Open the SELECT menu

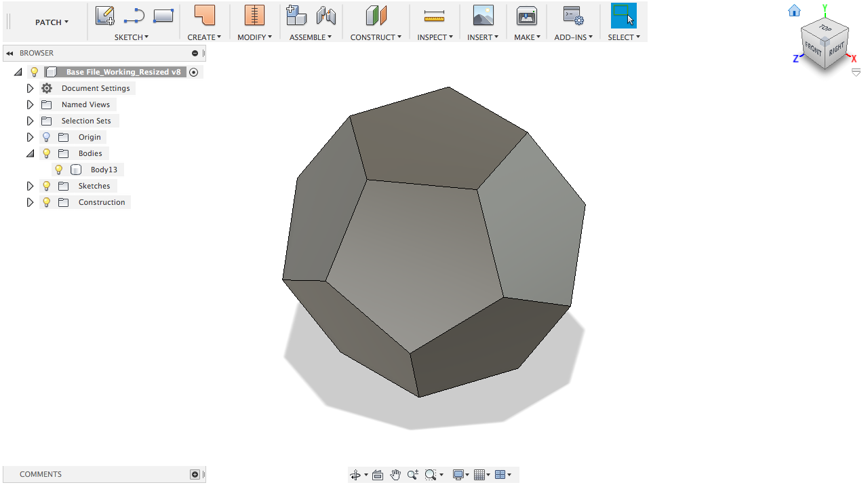pyautogui.click(x=624, y=37)
